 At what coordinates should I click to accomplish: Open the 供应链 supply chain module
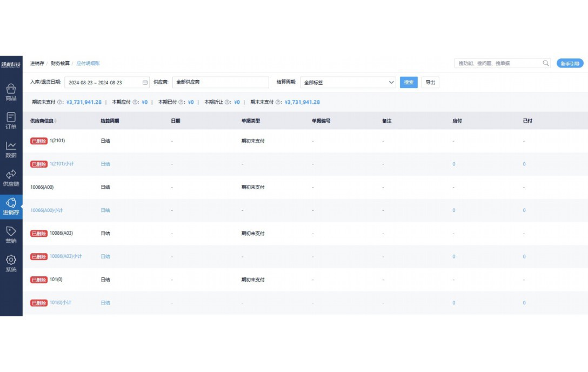point(11,178)
